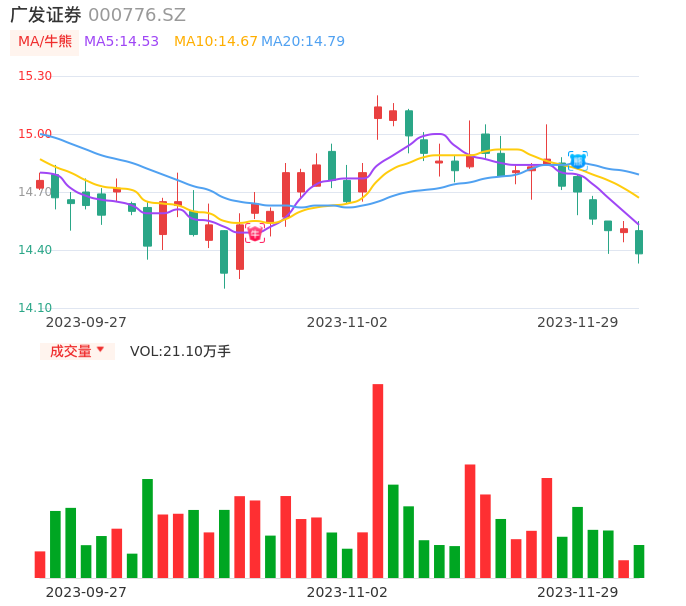
Task: Click the VOL:21.10万手 volume readout
Action: tap(180, 351)
